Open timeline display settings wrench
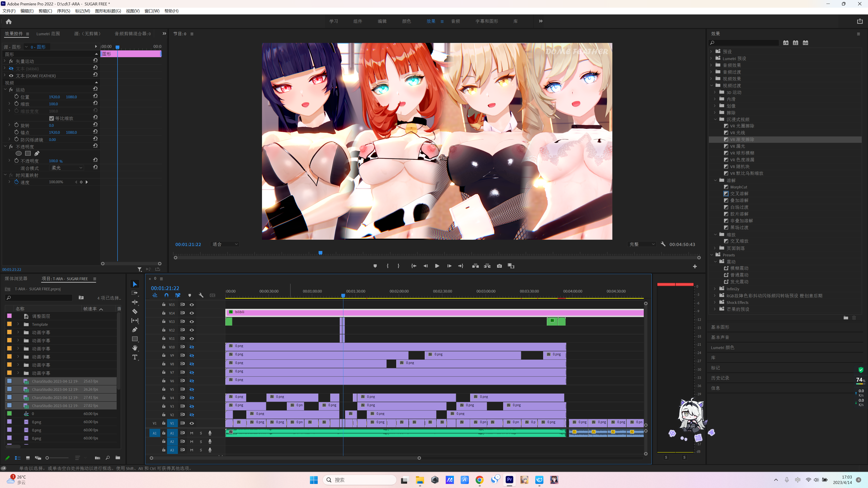The image size is (868, 488). point(201,295)
